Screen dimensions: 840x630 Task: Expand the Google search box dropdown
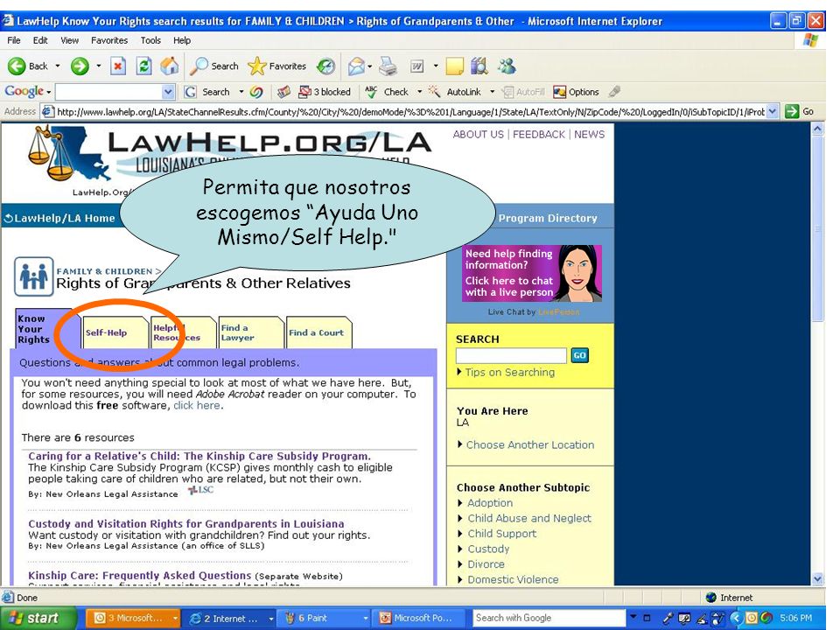point(168,92)
